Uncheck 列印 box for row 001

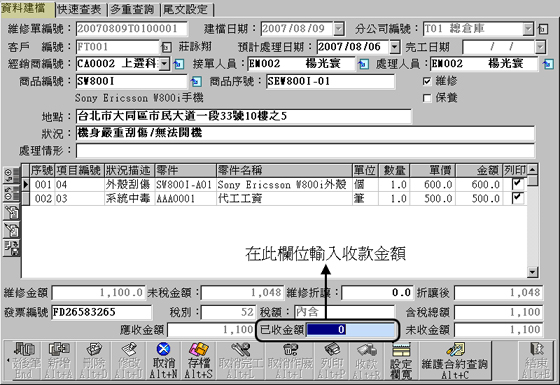tap(517, 184)
